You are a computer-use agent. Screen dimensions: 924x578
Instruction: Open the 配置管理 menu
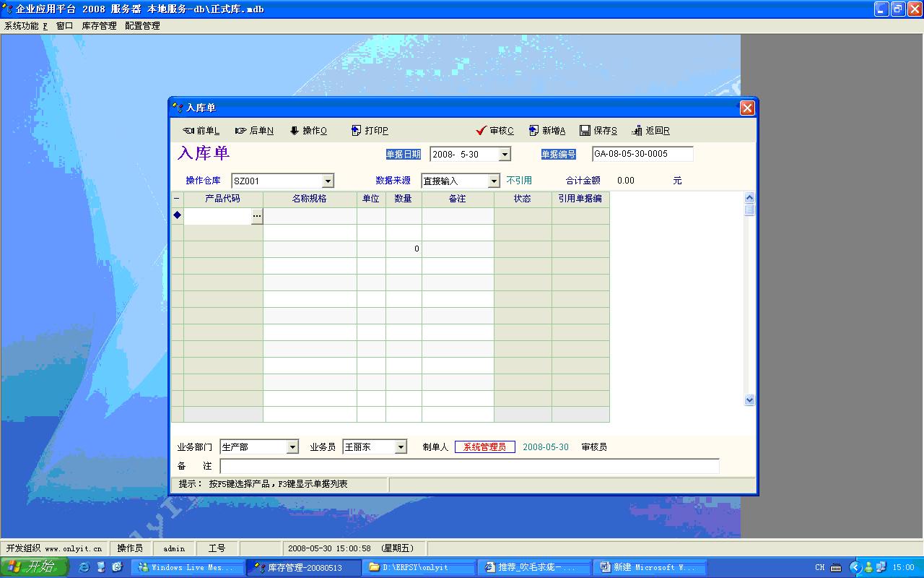coord(142,26)
